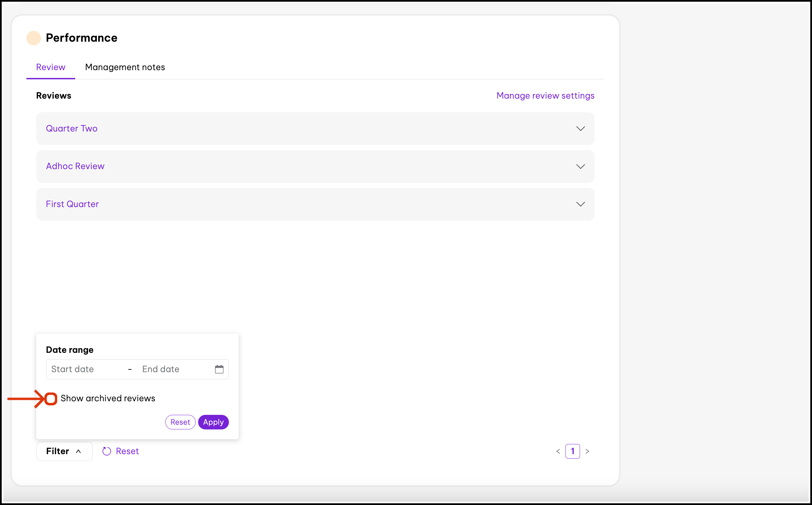The width and height of the screenshot is (812, 505).
Task: Collapse the Filter dropdown
Action: [x=64, y=451]
